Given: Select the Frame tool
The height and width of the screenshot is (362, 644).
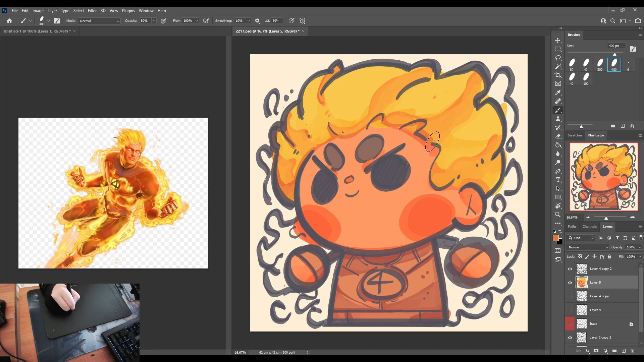Looking at the screenshot, I should [558, 84].
